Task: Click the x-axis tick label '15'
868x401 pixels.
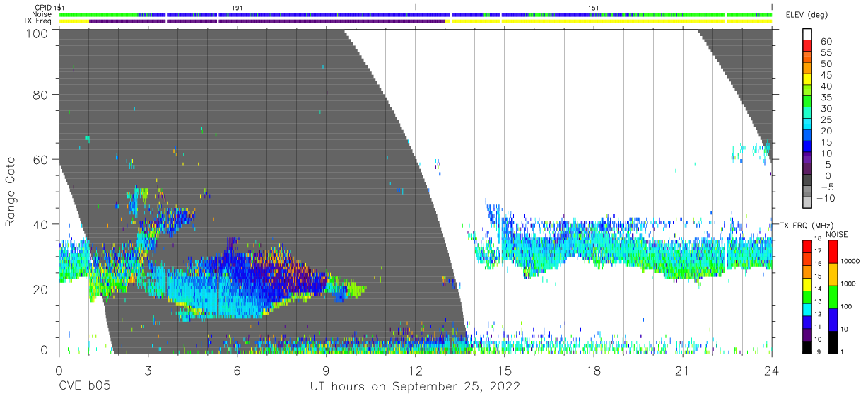Action: 505,370
